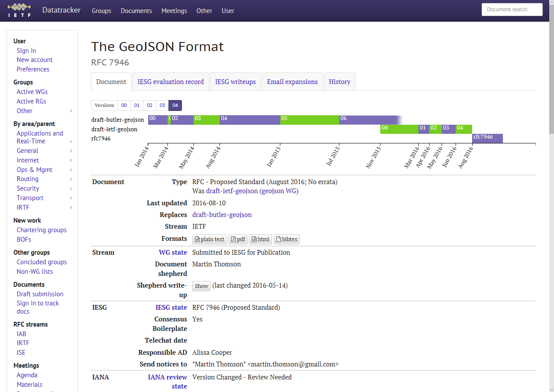Select version 02 of the document
The width and height of the screenshot is (554, 392).
tap(149, 105)
